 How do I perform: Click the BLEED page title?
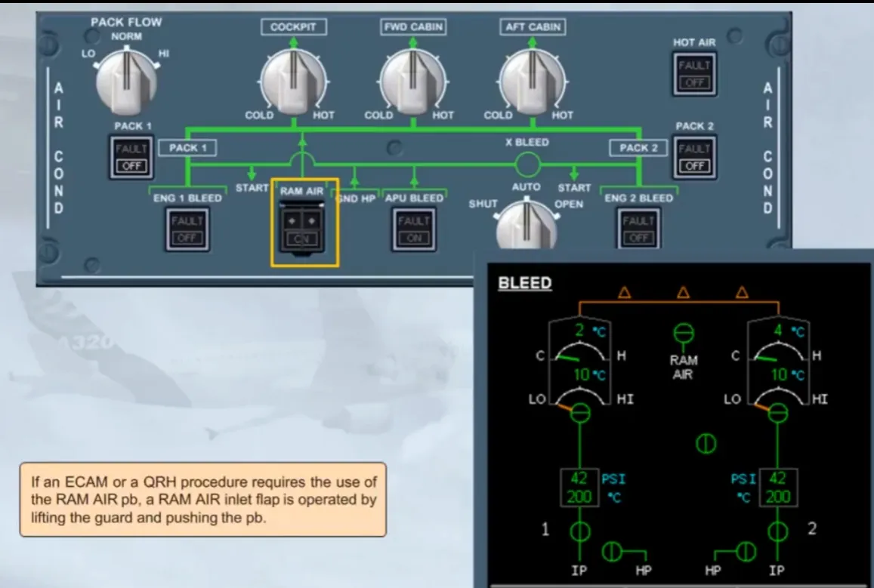(524, 283)
